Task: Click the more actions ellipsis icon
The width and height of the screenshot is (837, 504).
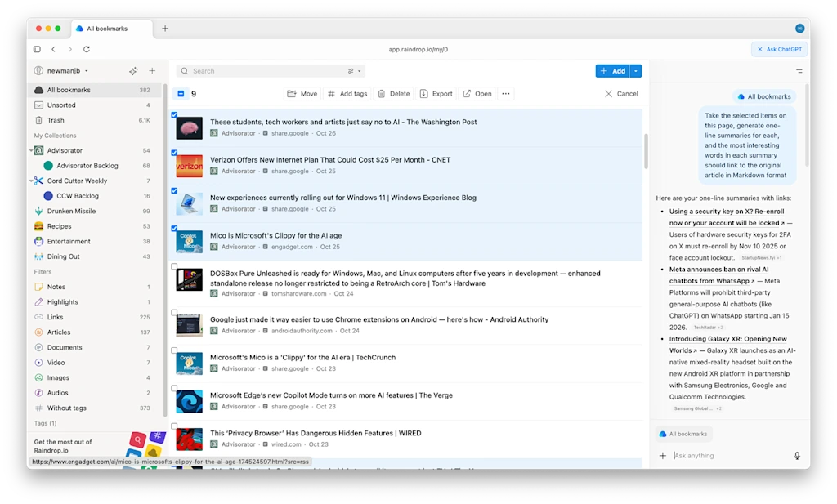Action: (505, 93)
